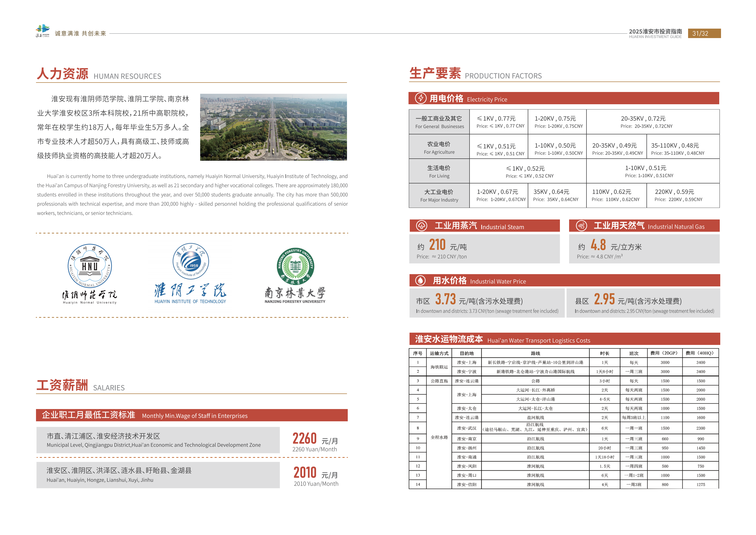The height and width of the screenshot is (535, 756).
Task: Click the aerial campus photograph
Action: (273, 127)
